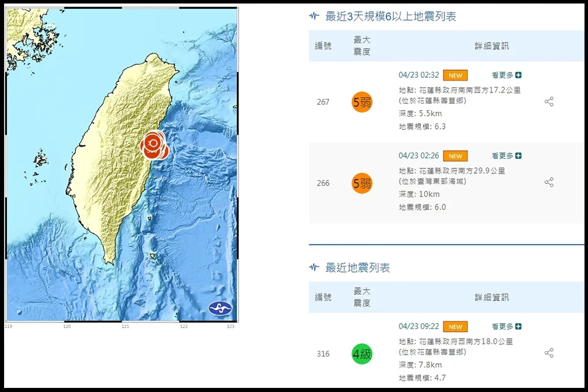Click the magnitude text 地震規模: 4.7
The height and width of the screenshot is (392, 588).
[422, 378]
